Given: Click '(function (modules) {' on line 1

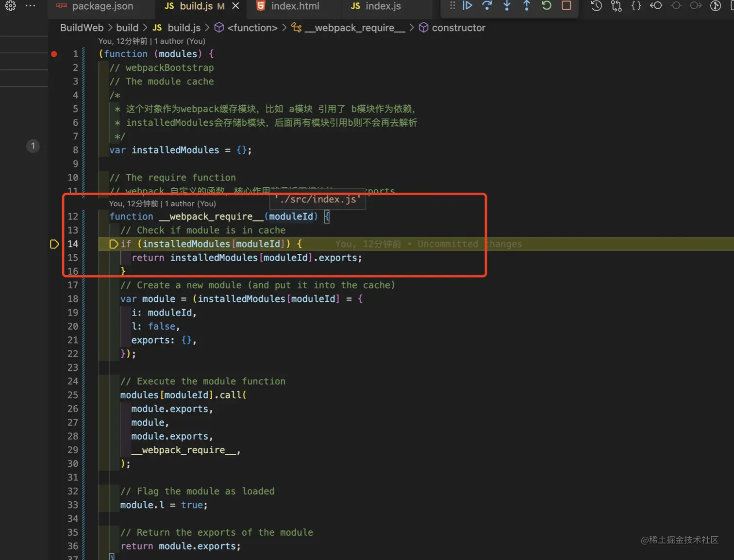Looking at the screenshot, I should 156,54.
